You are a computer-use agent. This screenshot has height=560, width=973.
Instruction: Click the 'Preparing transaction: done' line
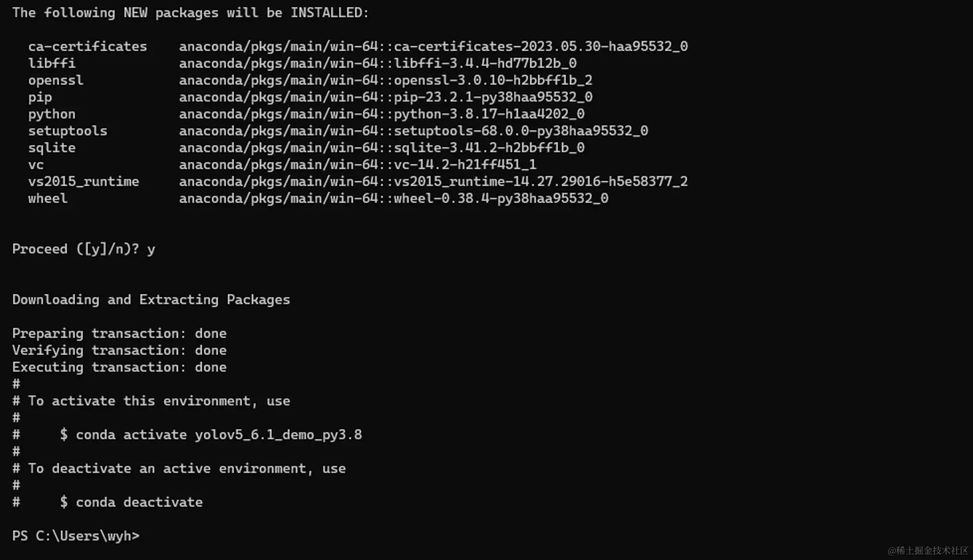119,333
